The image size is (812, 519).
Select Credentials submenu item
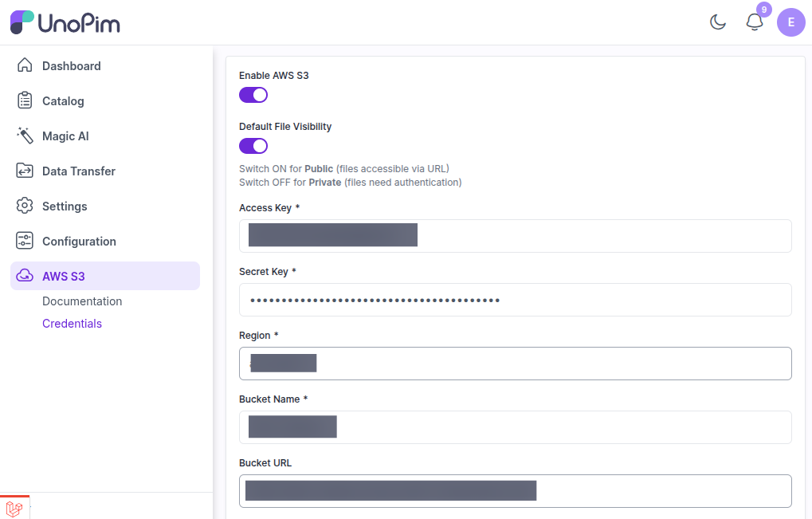[72, 323]
